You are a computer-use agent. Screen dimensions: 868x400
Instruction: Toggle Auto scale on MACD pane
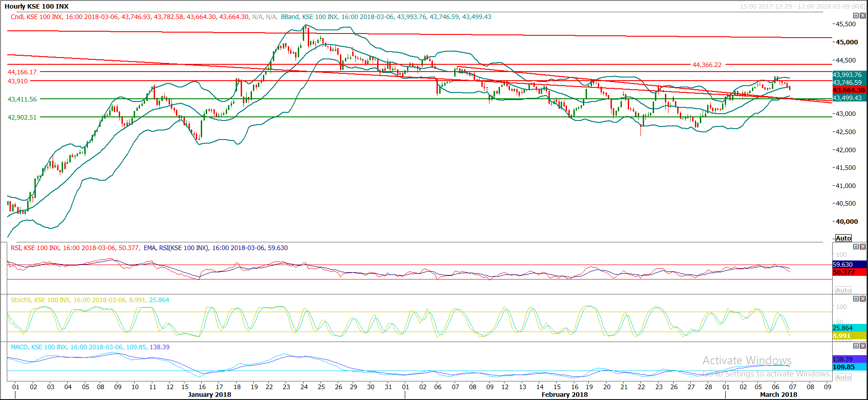click(843, 377)
